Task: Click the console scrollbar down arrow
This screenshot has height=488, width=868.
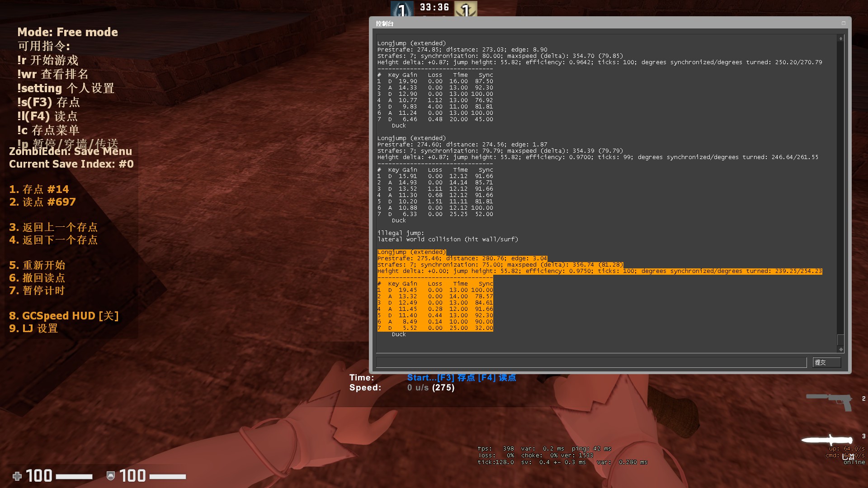Action: (840, 349)
